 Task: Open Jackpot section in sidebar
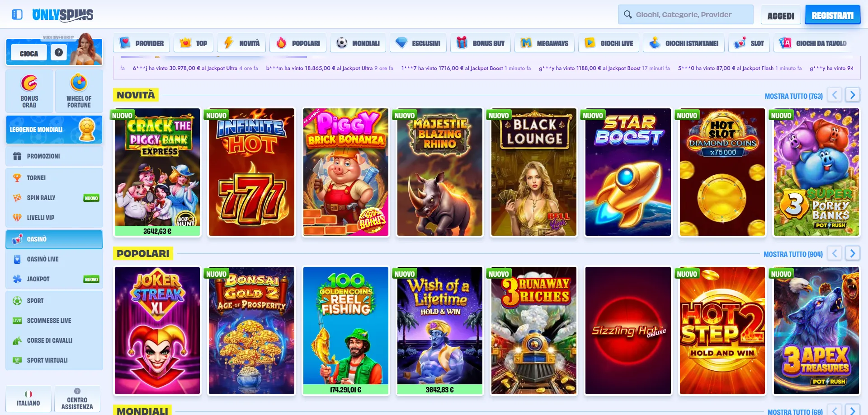pyautogui.click(x=54, y=279)
